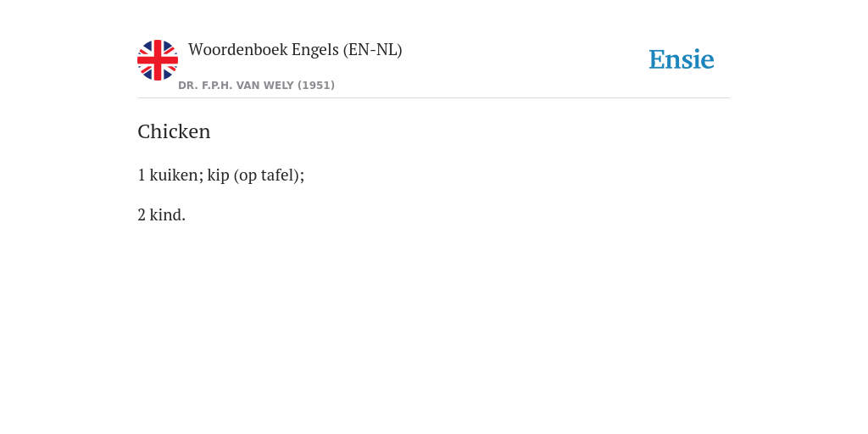Viewport: 868px width, 434px height.
Task: Click the (EN-NL) part of the title
Action: pyautogui.click(x=373, y=50)
